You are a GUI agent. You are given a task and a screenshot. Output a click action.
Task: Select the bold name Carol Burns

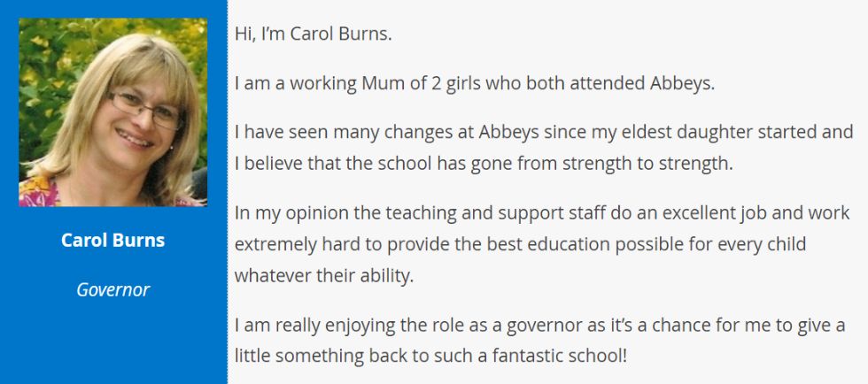pyautogui.click(x=113, y=240)
